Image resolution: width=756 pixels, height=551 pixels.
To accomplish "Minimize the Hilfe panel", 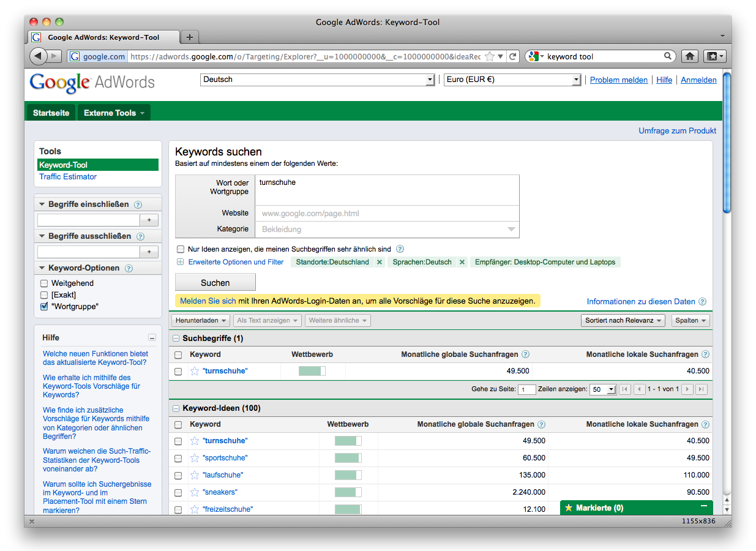I will (152, 338).
